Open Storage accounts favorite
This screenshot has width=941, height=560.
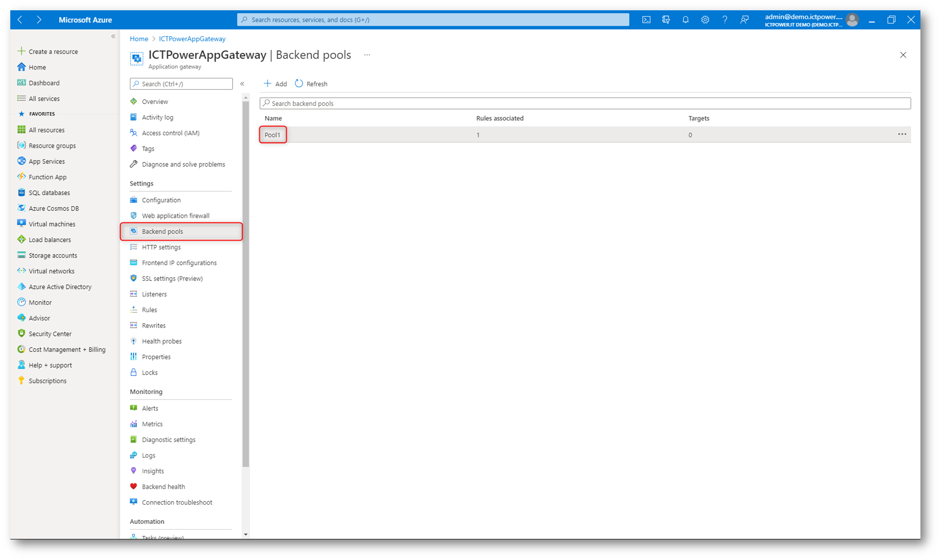point(48,255)
